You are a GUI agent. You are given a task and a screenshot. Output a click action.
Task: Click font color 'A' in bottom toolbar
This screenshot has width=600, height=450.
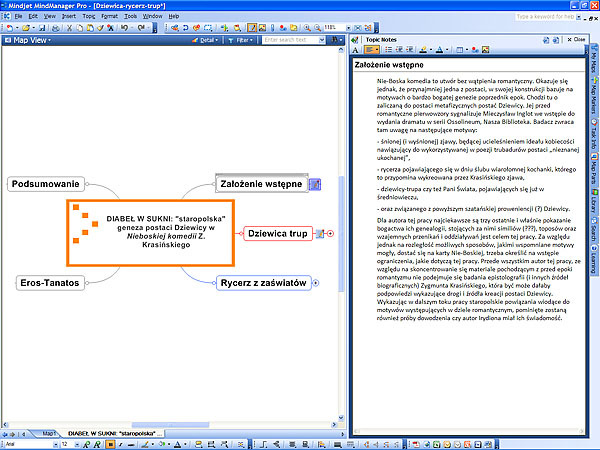pos(177,445)
